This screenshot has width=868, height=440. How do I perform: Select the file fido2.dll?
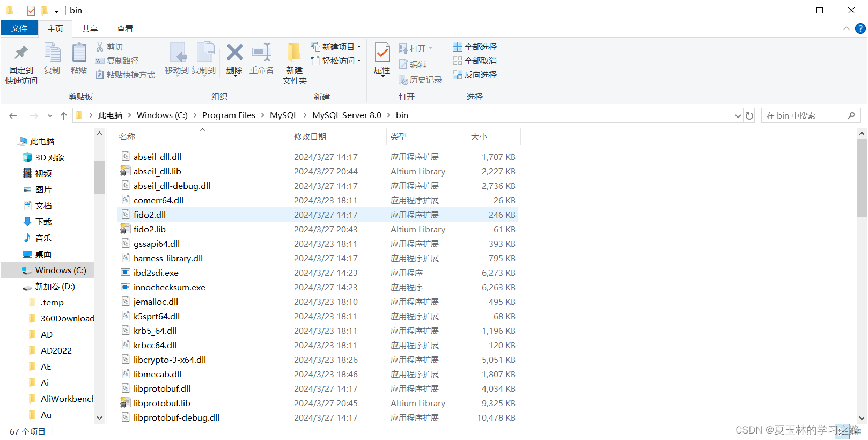click(318, 215)
